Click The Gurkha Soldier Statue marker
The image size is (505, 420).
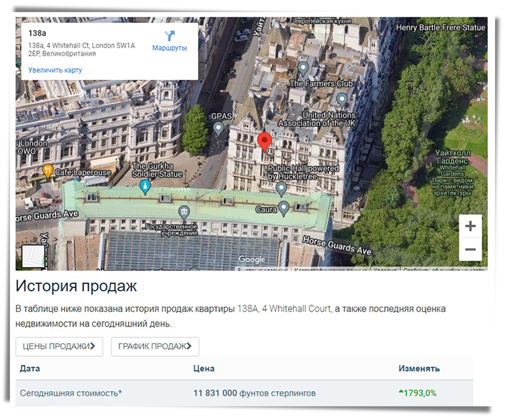(x=145, y=187)
